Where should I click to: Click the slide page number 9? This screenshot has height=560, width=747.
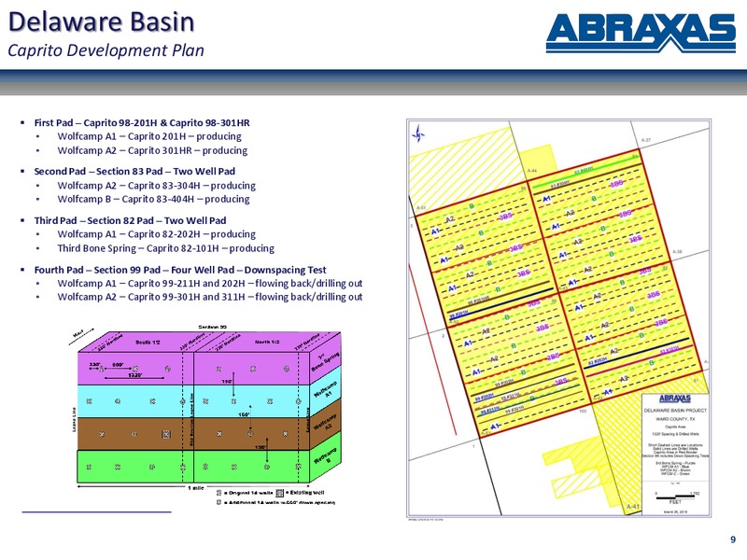click(x=733, y=539)
